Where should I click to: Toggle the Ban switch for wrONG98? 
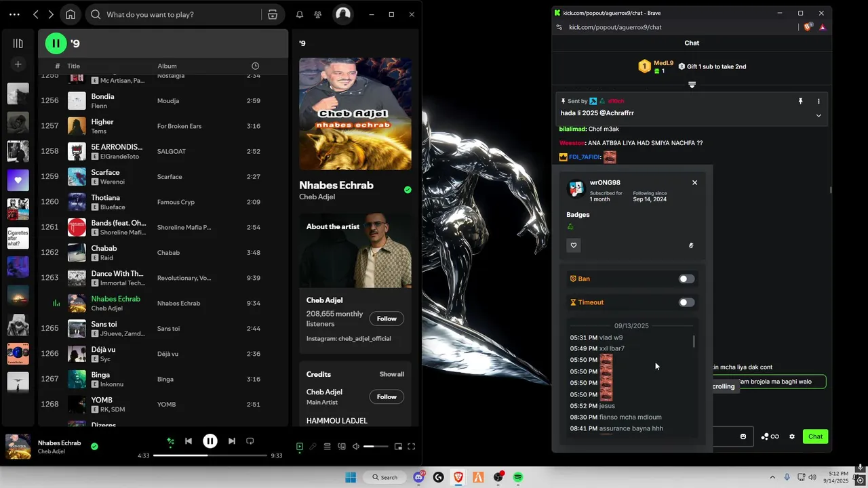[687, 279]
